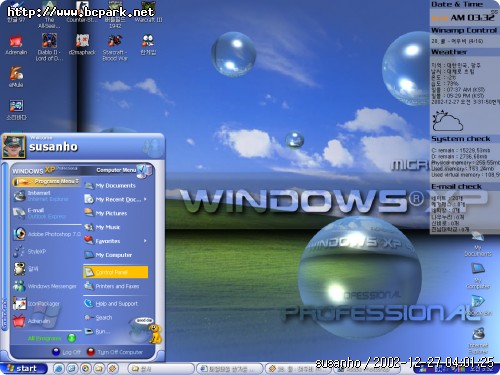
Task: Open My Documents in start menu
Action: coord(110,185)
